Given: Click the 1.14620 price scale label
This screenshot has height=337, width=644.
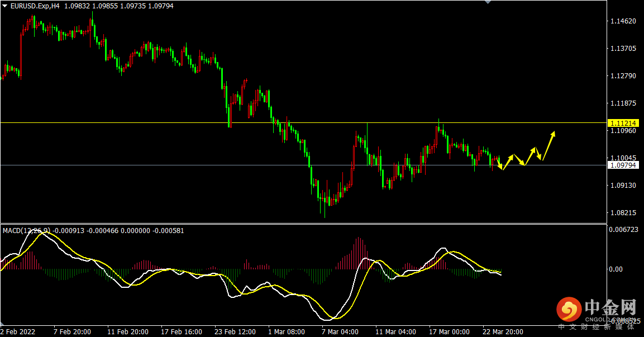Looking at the screenshot, I should 623,21.
